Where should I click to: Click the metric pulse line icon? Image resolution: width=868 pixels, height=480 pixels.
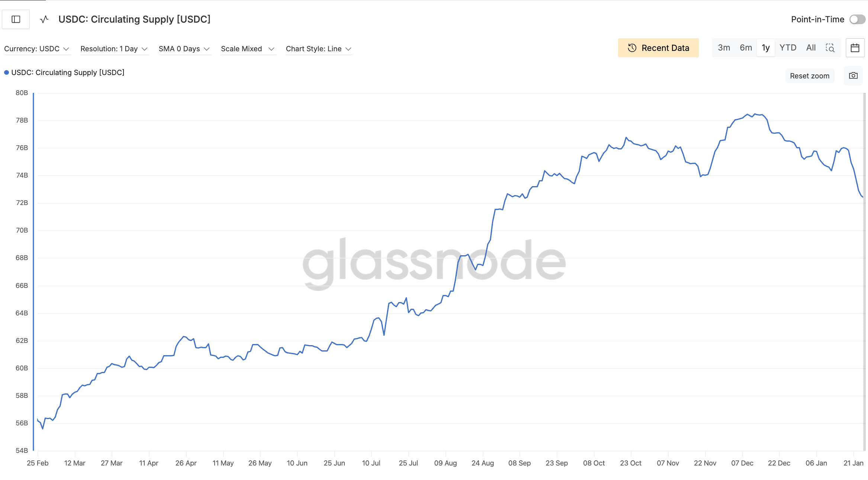(44, 19)
